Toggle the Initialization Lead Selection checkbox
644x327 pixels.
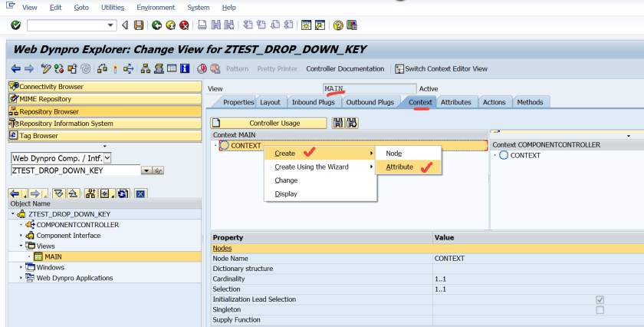pyautogui.click(x=600, y=299)
